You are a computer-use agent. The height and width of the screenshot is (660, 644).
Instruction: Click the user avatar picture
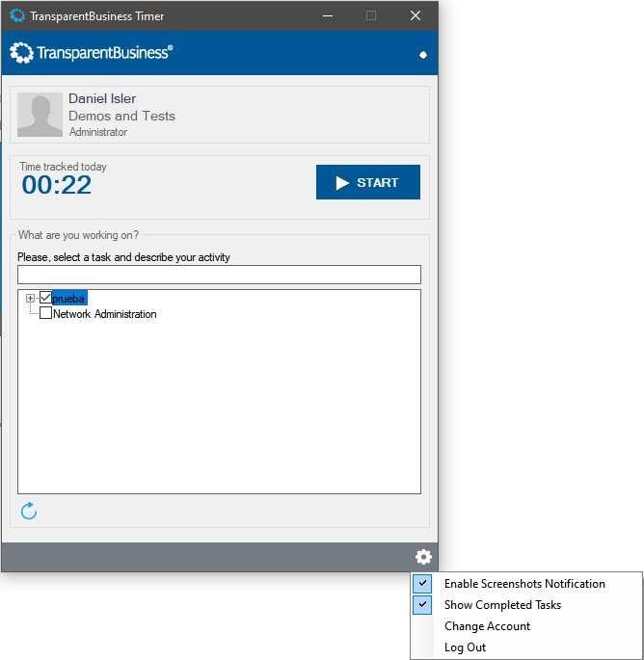[x=40, y=115]
